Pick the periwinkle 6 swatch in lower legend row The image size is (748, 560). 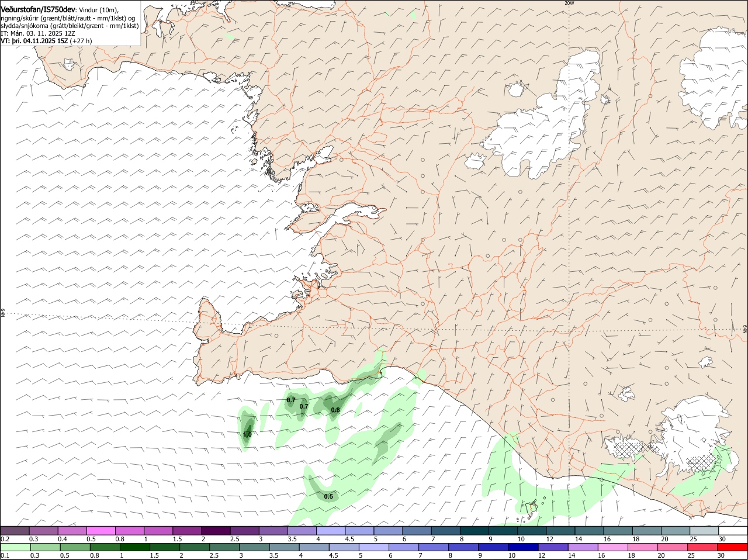coord(403,547)
